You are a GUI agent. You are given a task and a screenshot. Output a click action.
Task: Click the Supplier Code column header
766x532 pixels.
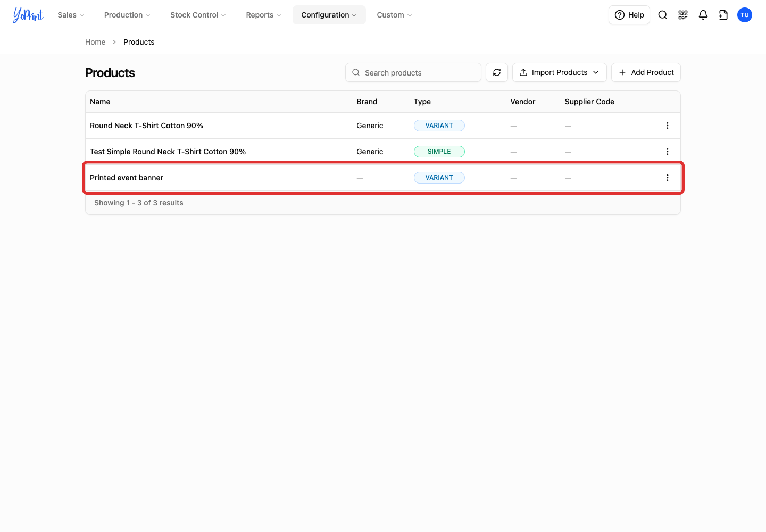[589, 102]
